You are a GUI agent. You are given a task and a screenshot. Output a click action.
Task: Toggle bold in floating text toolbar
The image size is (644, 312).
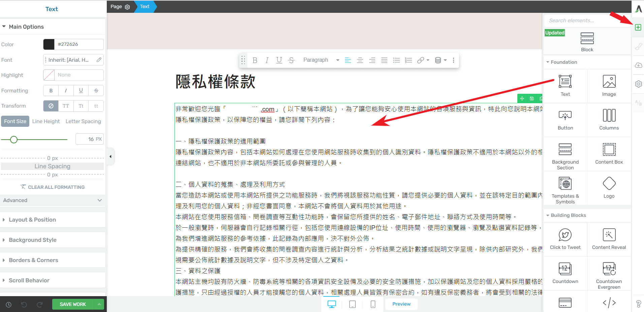(x=255, y=60)
